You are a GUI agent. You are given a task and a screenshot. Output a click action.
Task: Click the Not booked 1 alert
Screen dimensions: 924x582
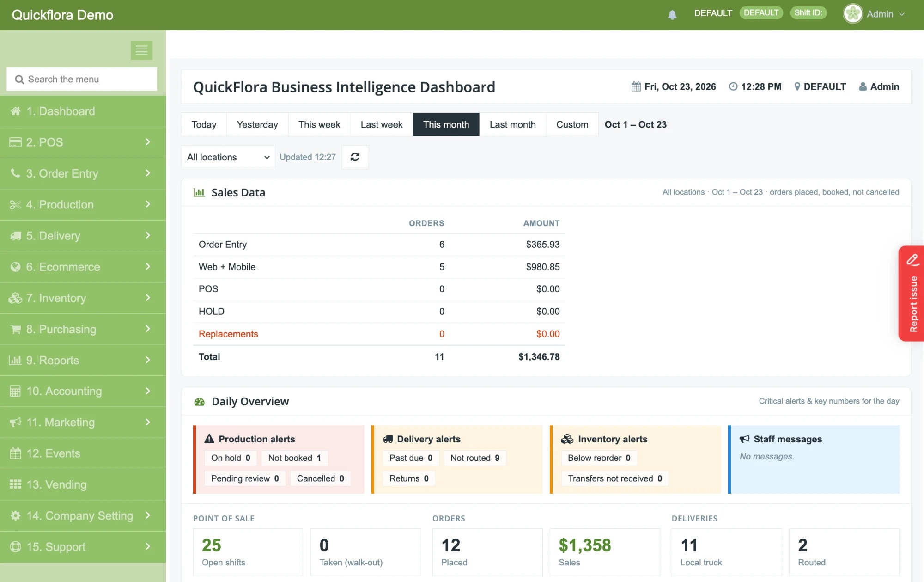[295, 458]
